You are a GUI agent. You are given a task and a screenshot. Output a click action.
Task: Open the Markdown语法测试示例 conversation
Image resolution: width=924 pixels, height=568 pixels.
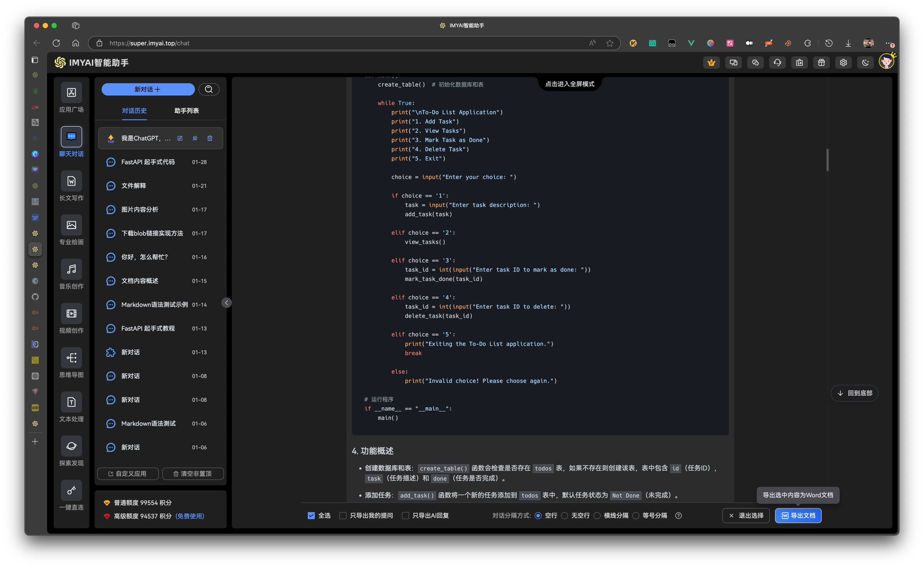[160, 304]
